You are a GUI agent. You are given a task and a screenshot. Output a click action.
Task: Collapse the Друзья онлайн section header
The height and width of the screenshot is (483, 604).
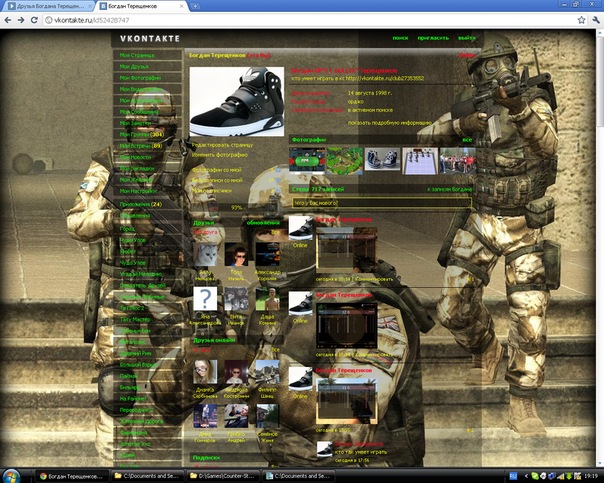(214, 341)
